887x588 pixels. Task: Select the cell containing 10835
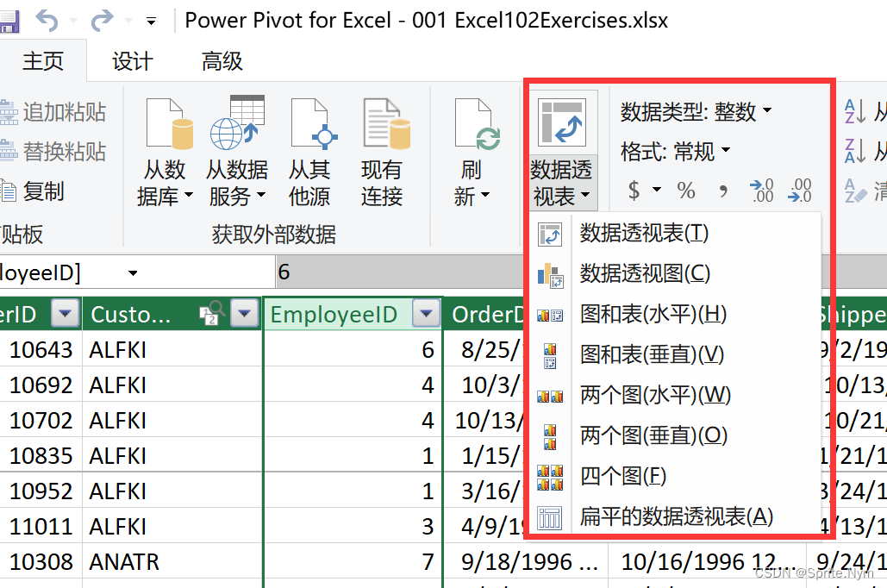41,455
